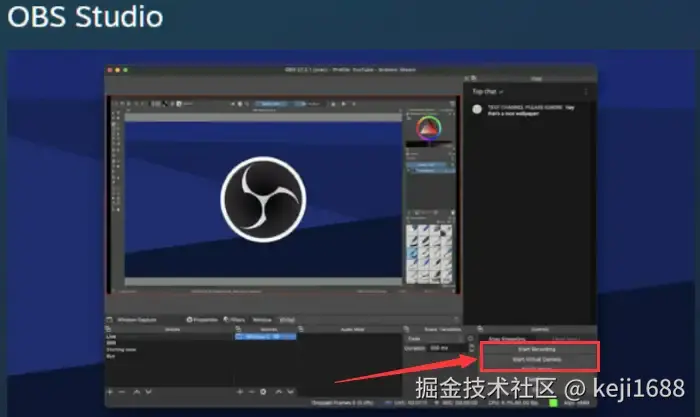Click Stop Streaming button

(507, 339)
